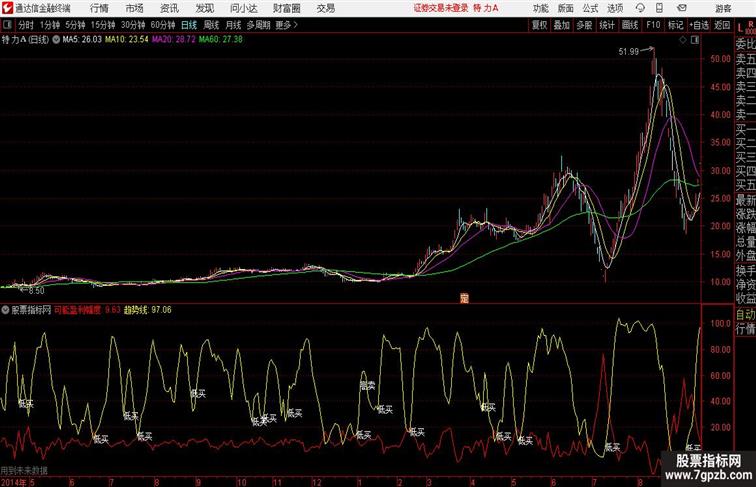Add stock with +自选 button

(699, 25)
